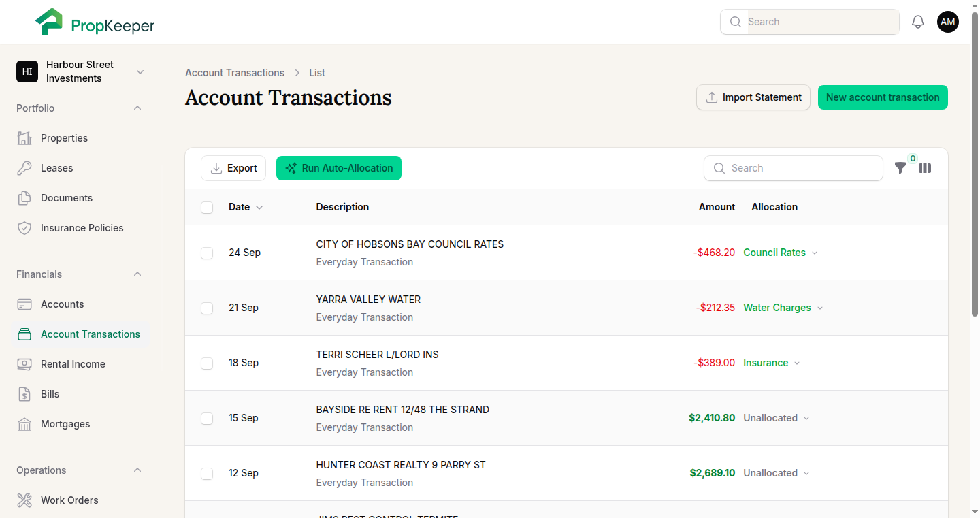The height and width of the screenshot is (518, 980).
Task: Click the Description column header
Action: [342, 207]
